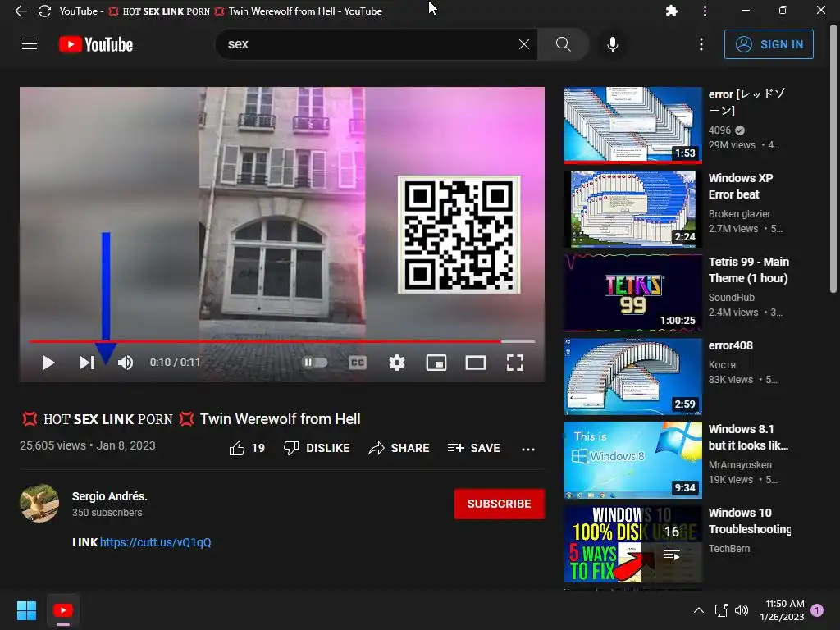Click the '25,605 views' text
Image resolution: width=840 pixels, height=630 pixels.
pyautogui.click(x=52, y=445)
